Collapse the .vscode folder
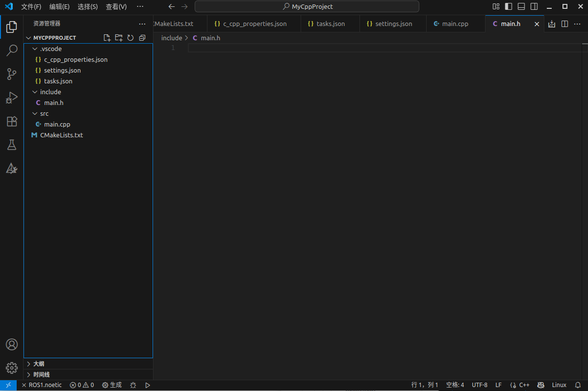 51,49
